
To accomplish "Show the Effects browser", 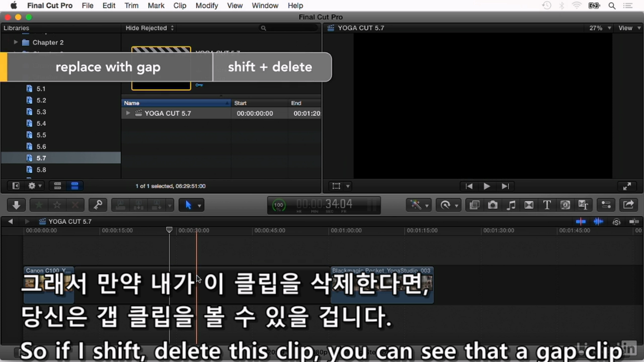I will (474, 205).
